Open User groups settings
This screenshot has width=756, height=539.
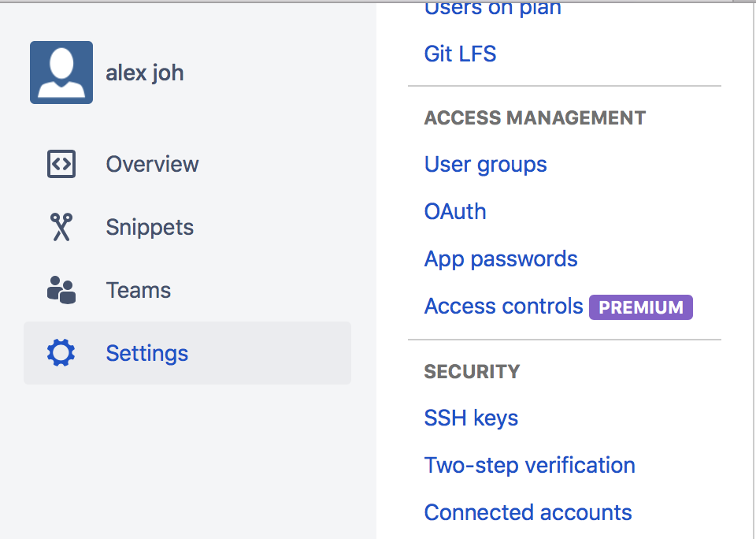click(485, 164)
